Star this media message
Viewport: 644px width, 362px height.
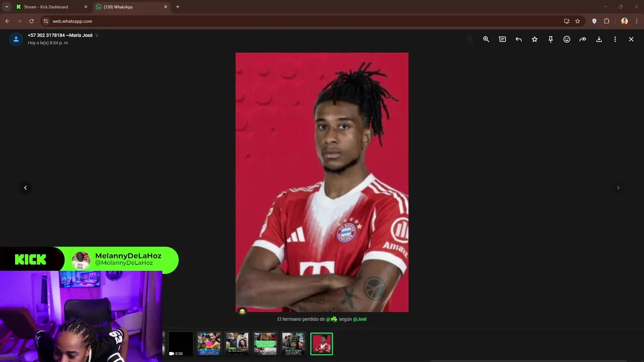(534, 39)
